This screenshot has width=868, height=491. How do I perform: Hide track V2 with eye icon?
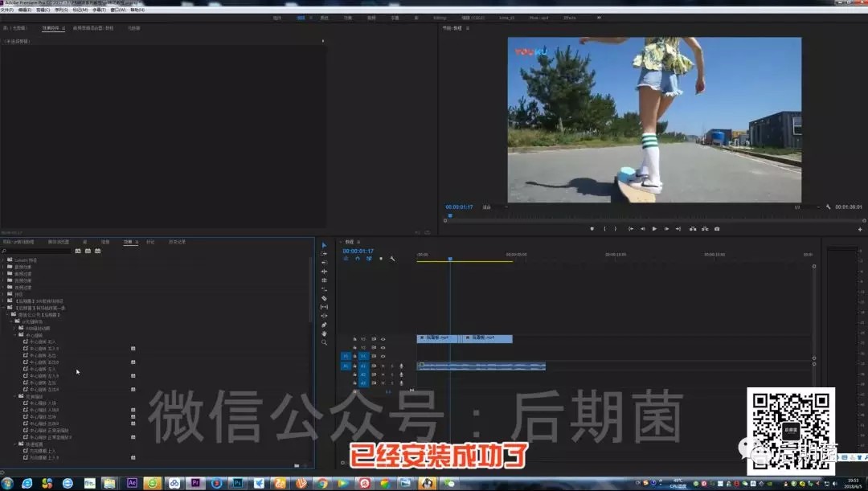pyautogui.click(x=383, y=348)
